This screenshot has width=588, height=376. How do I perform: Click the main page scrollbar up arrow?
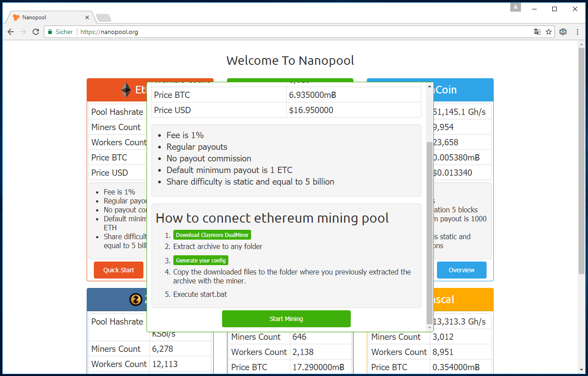tap(581, 44)
